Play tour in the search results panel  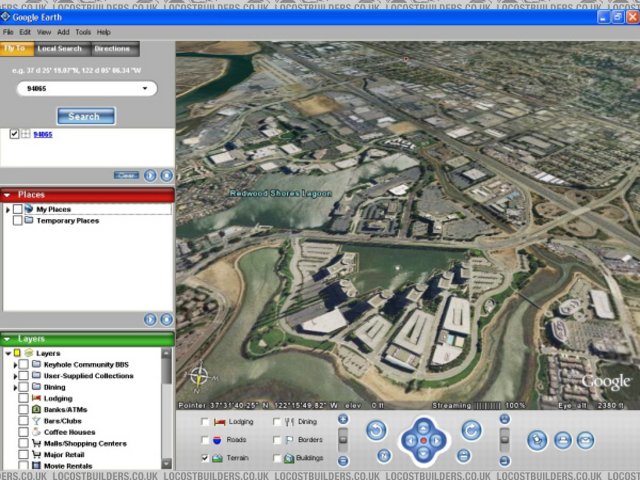(x=150, y=176)
